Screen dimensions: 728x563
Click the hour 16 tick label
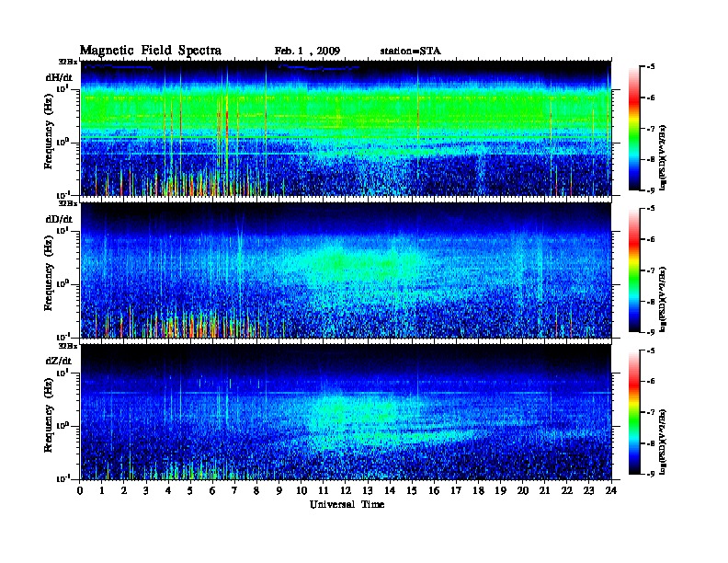point(434,490)
